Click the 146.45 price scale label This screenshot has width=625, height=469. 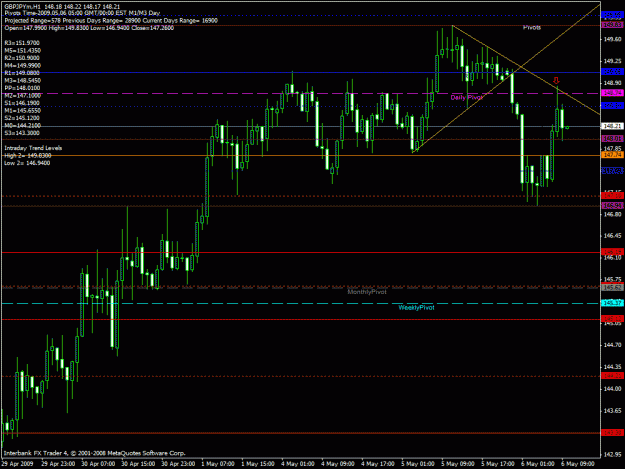(612, 236)
